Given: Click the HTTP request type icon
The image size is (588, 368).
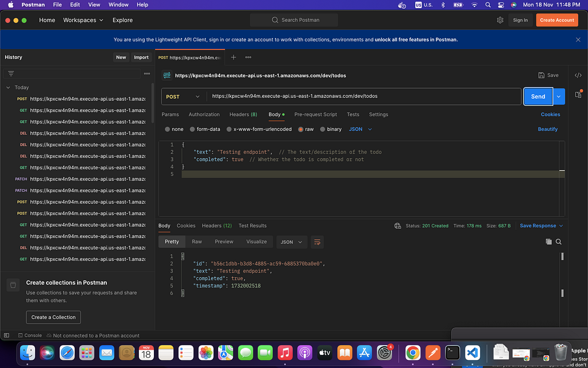Looking at the screenshot, I should point(167,75).
